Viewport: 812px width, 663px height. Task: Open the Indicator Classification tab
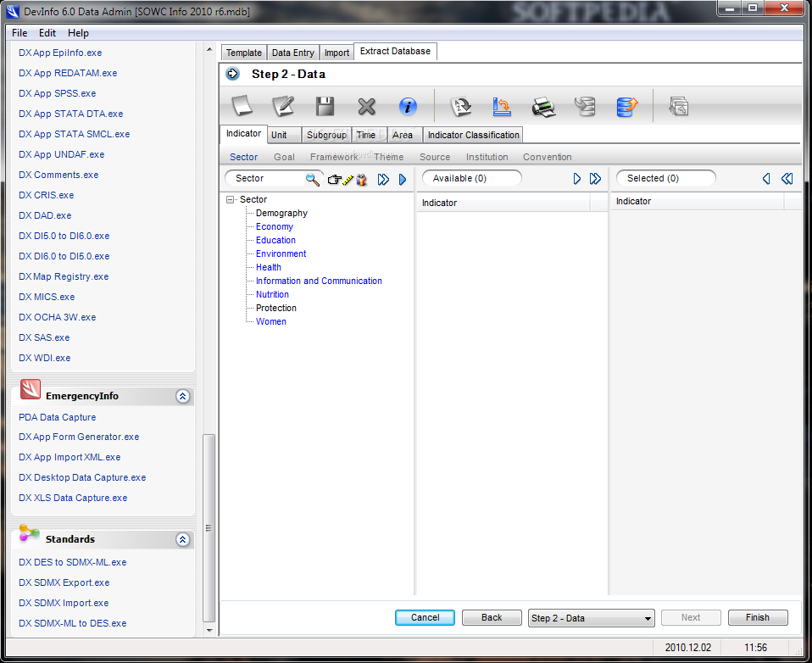pyautogui.click(x=473, y=135)
